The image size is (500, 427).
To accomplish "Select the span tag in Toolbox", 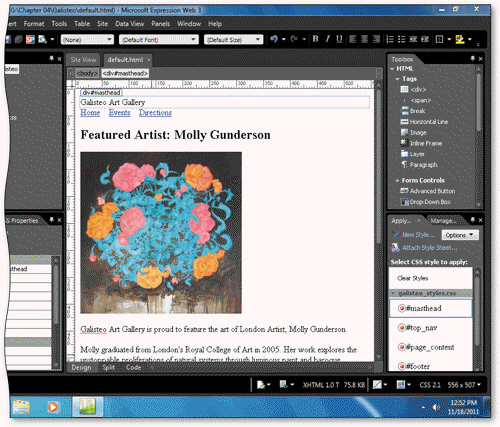I will click(x=416, y=100).
